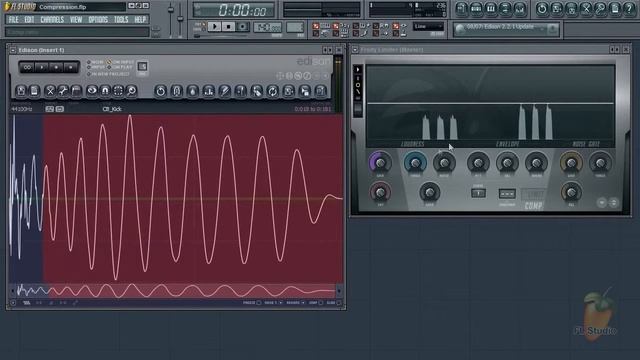This screenshot has height=360, width=640.
Task: Click Edison's last toolbar icon on the right
Action: 321,91
